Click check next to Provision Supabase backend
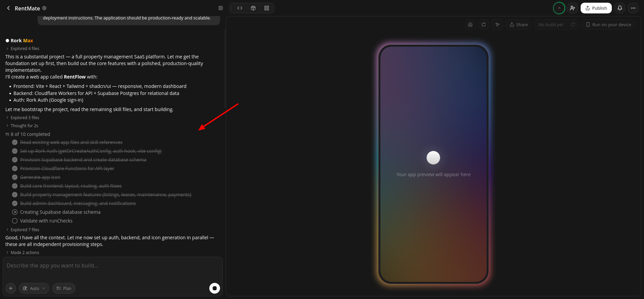 click(15, 160)
